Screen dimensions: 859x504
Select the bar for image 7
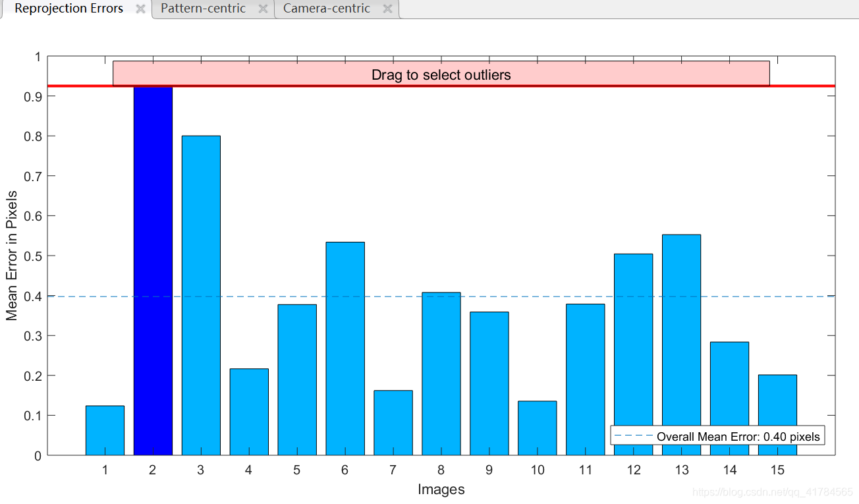pos(393,423)
